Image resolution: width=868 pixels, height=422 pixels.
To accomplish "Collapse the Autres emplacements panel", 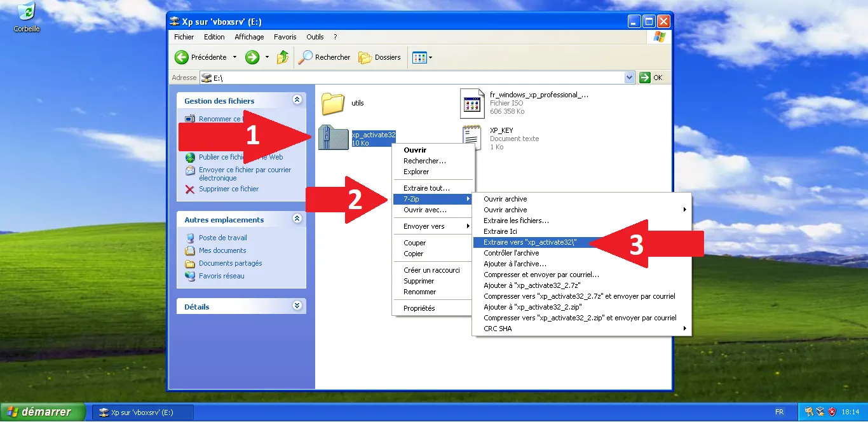I will (x=297, y=219).
